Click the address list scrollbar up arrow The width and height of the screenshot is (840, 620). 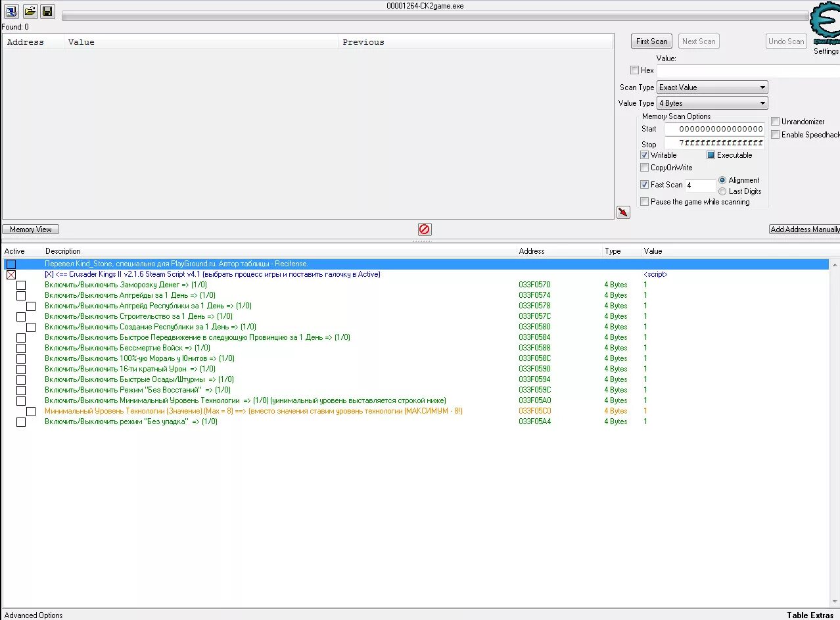834,264
